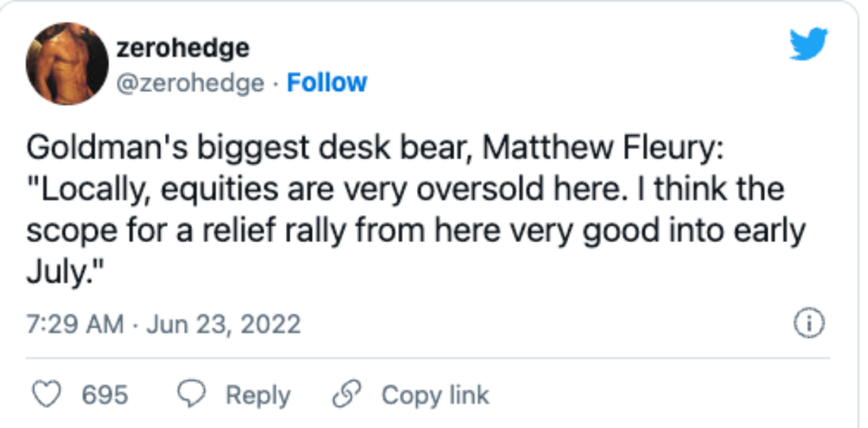Click the word oversold in the tweet
Screen dimensions: 868x428
coord(477,190)
